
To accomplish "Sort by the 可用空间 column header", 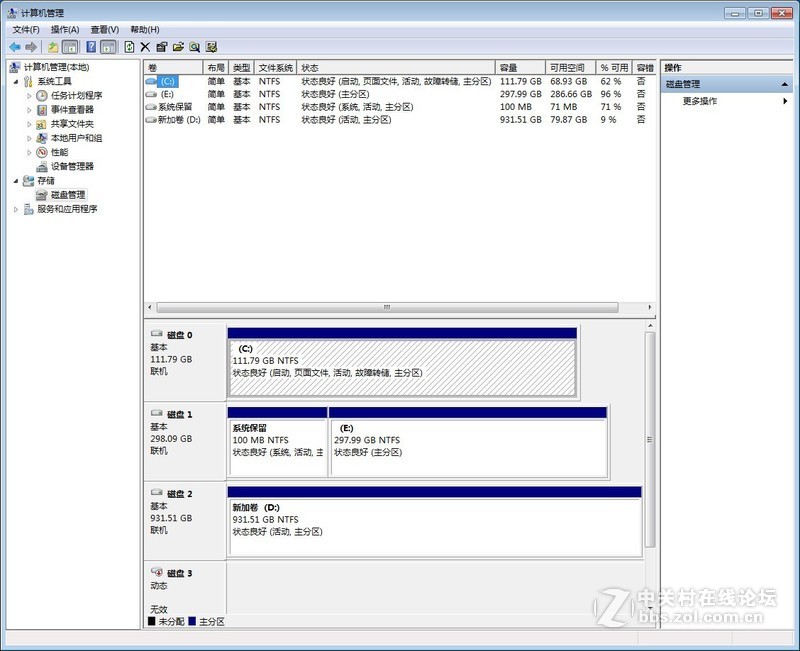I will point(570,67).
